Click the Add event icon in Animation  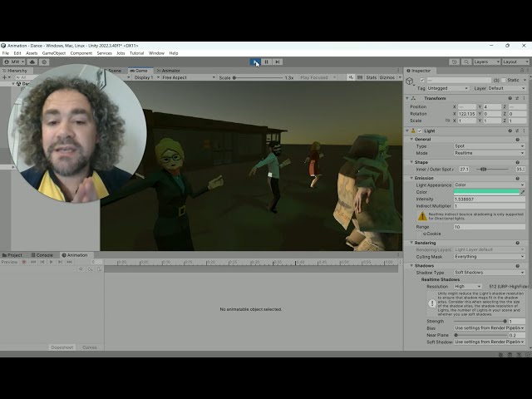click(99, 269)
